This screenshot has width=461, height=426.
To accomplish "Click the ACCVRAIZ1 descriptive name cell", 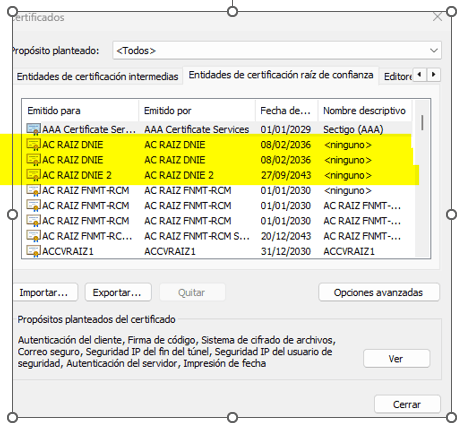I will (x=349, y=251).
